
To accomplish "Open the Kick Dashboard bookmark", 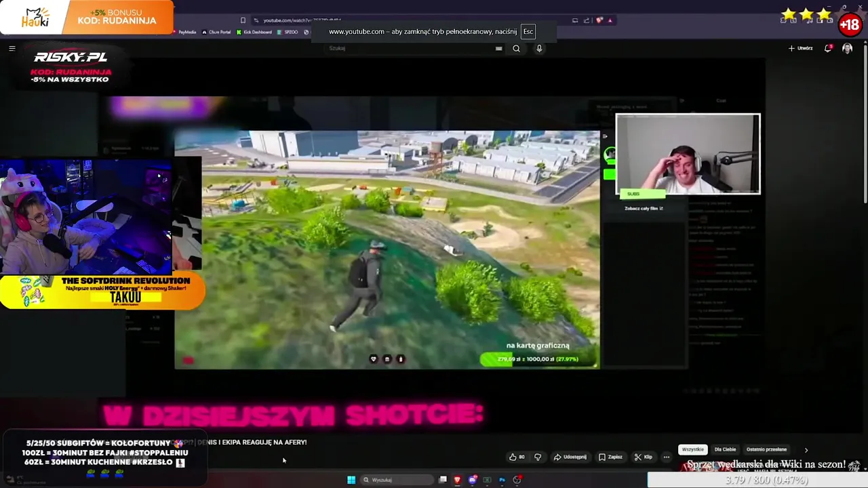I will click(x=254, y=32).
